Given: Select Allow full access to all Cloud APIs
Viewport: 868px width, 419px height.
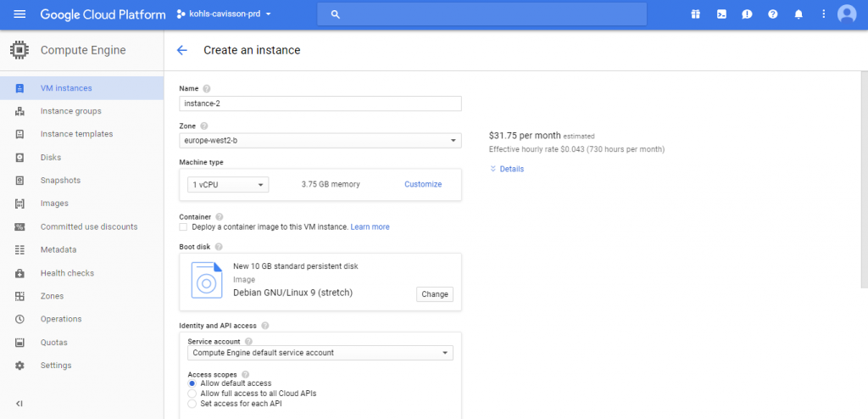Looking at the screenshot, I should click(x=192, y=394).
